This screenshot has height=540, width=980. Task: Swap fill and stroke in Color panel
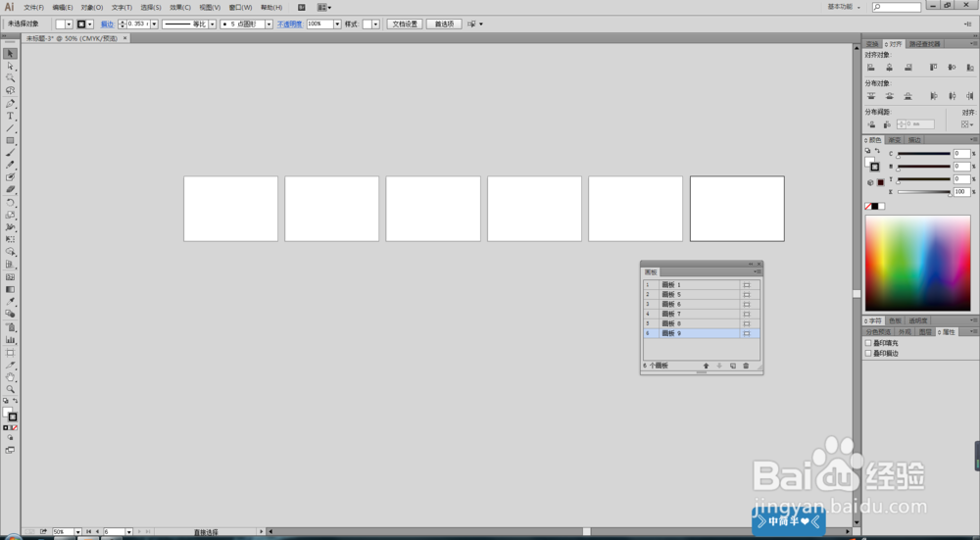[x=877, y=151]
